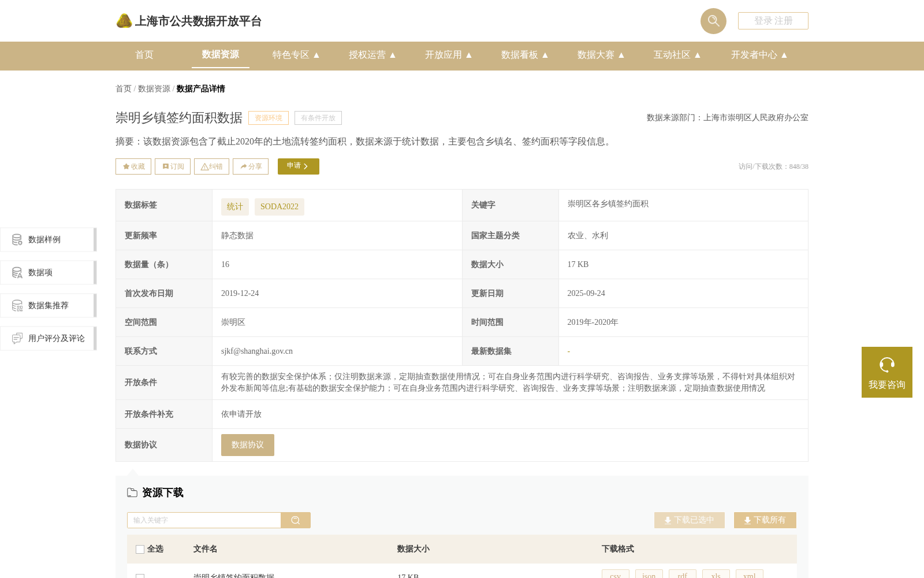This screenshot has height=578, width=924.
Task: Click the 统计 data tag
Action: (235, 207)
